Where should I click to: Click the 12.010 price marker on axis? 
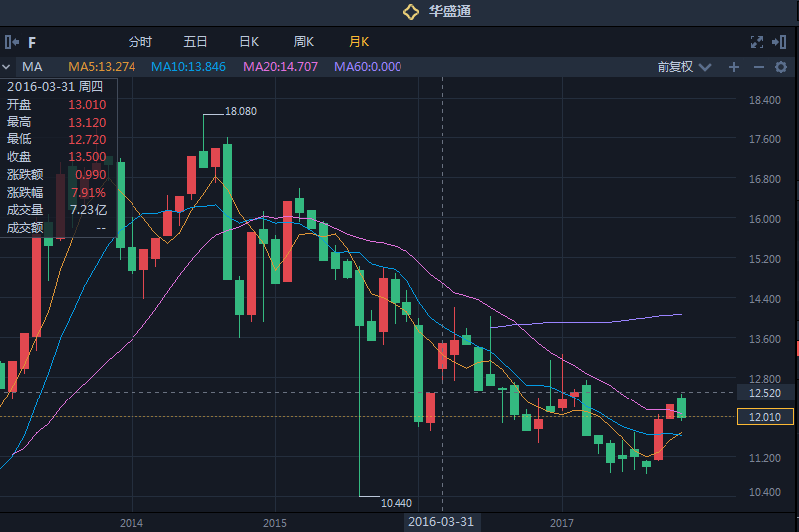pyautogui.click(x=764, y=417)
